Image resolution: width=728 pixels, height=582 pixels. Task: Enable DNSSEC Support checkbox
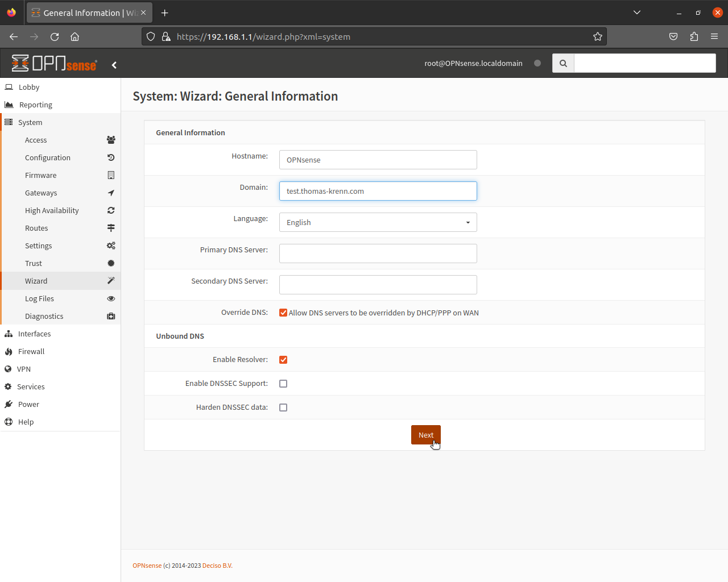coord(283,384)
